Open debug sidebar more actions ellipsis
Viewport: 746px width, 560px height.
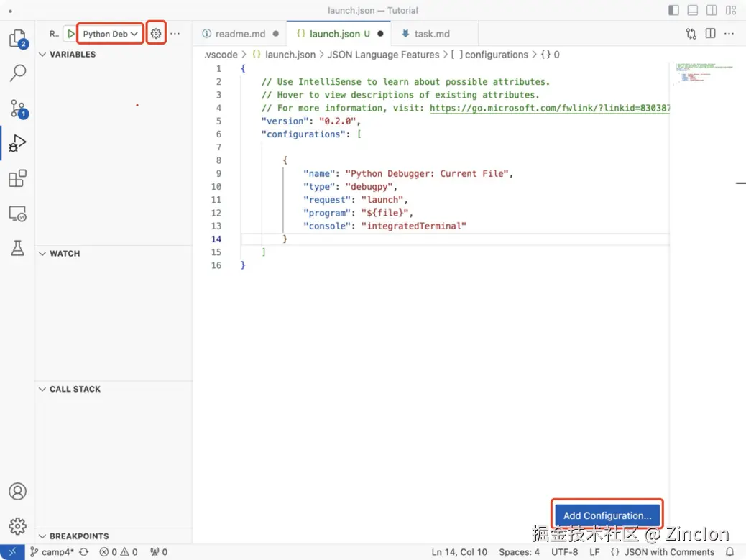pos(175,34)
